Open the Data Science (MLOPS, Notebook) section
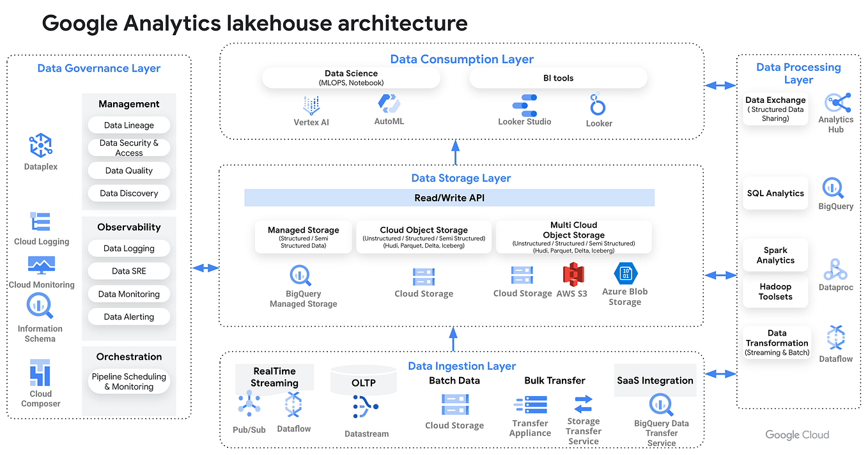 coord(351,77)
